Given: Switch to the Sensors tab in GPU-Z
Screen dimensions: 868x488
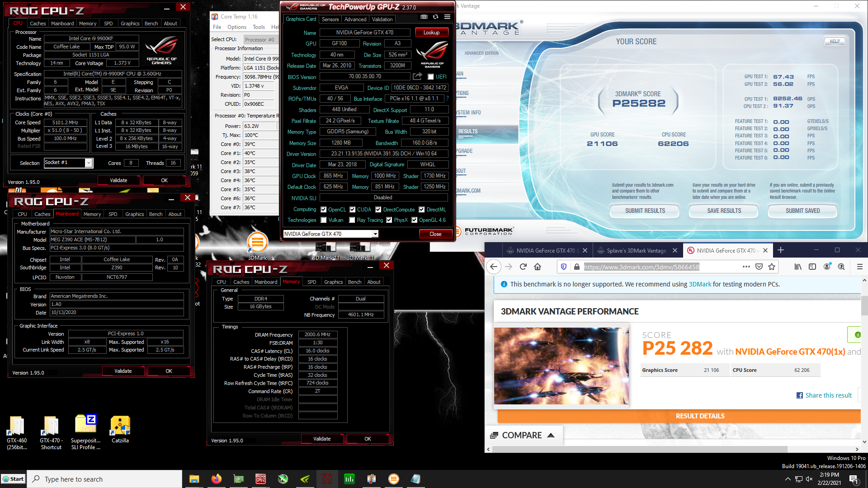Looking at the screenshot, I should tap(330, 19).
